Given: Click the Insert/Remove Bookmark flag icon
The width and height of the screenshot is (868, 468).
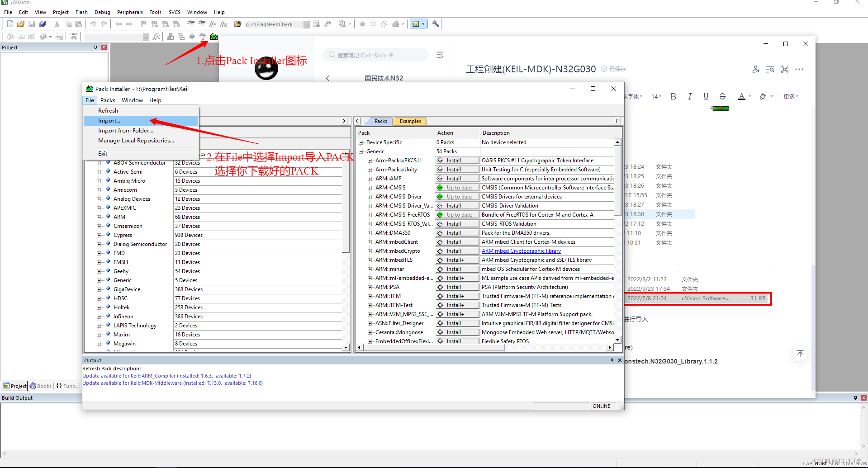Looking at the screenshot, I should [x=143, y=24].
